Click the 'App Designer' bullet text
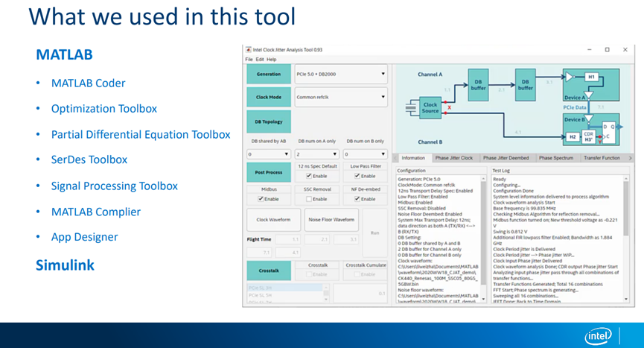Image resolution: width=644 pixels, height=348 pixels. 84,237
